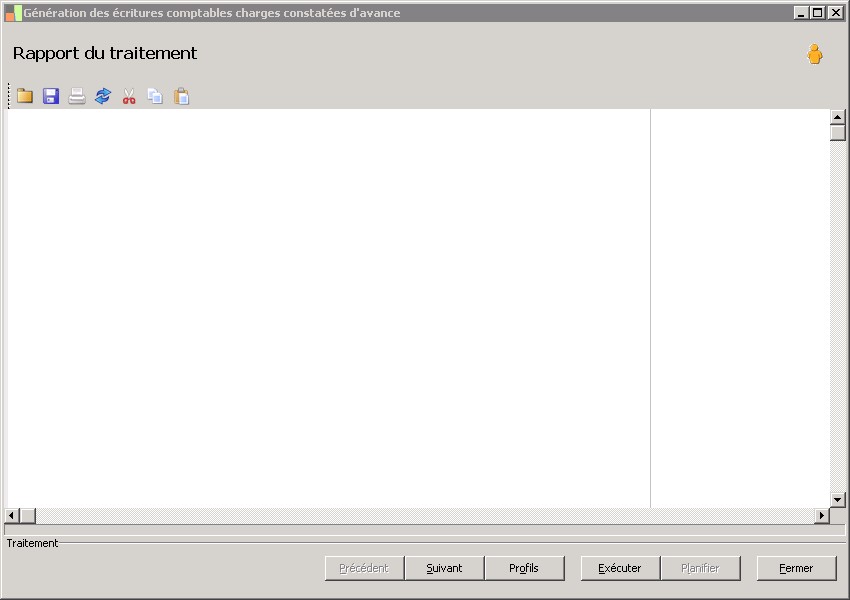This screenshot has width=850, height=600.
Task: Copy selection using the copy icon
Action: [155, 96]
